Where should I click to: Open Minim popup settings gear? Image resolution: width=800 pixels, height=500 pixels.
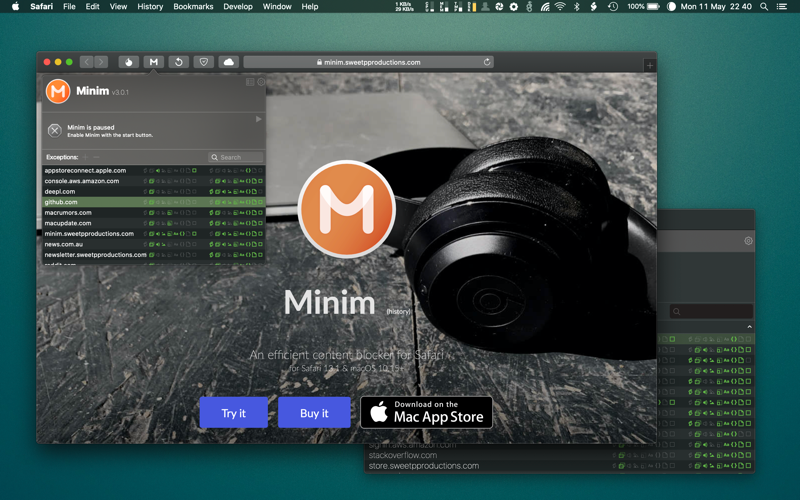tap(261, 82)
